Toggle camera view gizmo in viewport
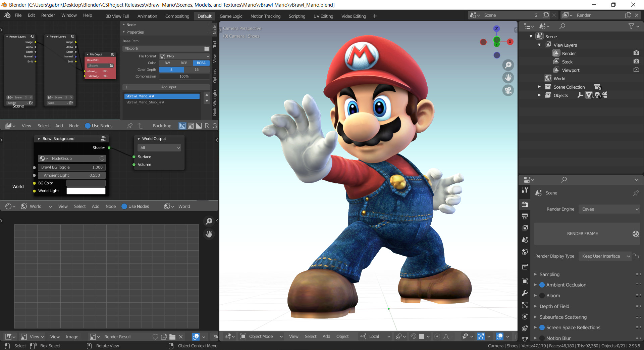 pos(508,90)
